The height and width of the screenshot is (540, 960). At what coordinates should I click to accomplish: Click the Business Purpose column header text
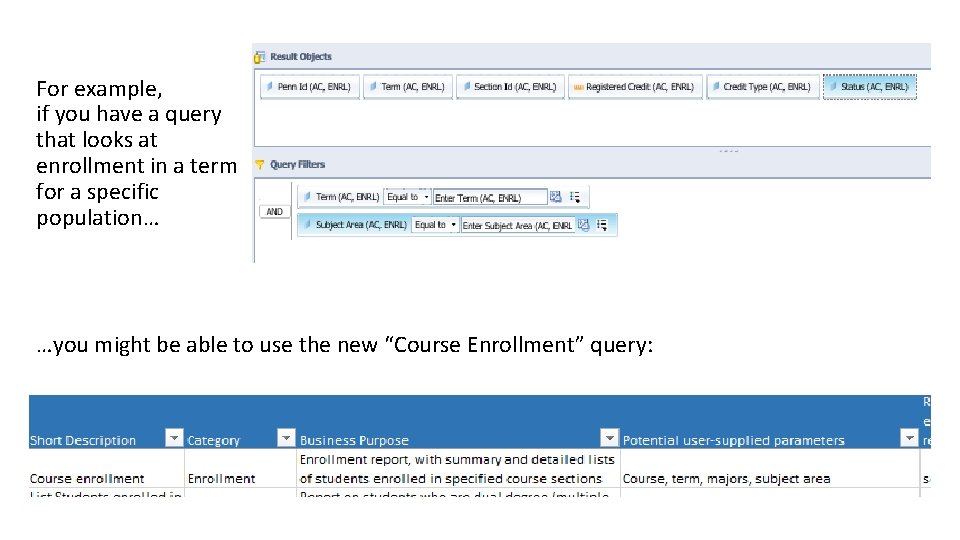354,440
